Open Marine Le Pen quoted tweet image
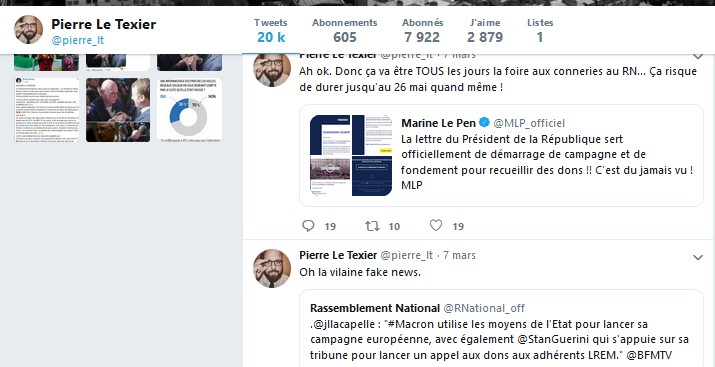The width and height of the screenshot is (715, 367). [x=351, y=155]
